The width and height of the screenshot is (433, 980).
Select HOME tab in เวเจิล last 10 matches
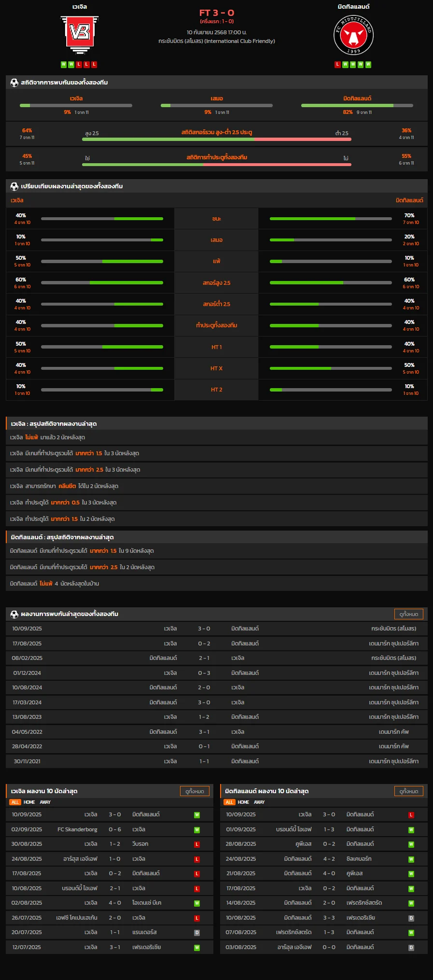tap(29, 802)
